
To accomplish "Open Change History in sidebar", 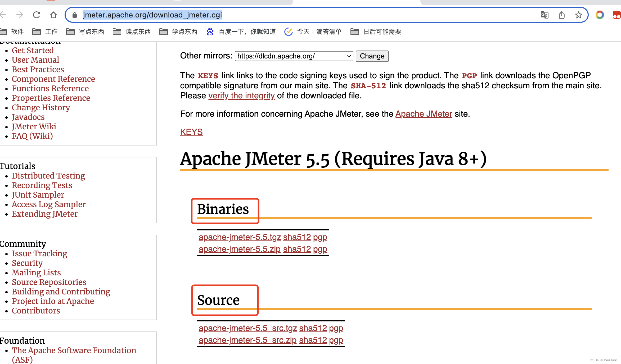I will (x=41, y=107).
